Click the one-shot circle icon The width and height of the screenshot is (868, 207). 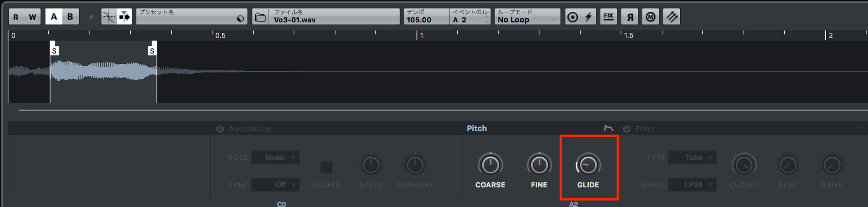tap(573, 17)
